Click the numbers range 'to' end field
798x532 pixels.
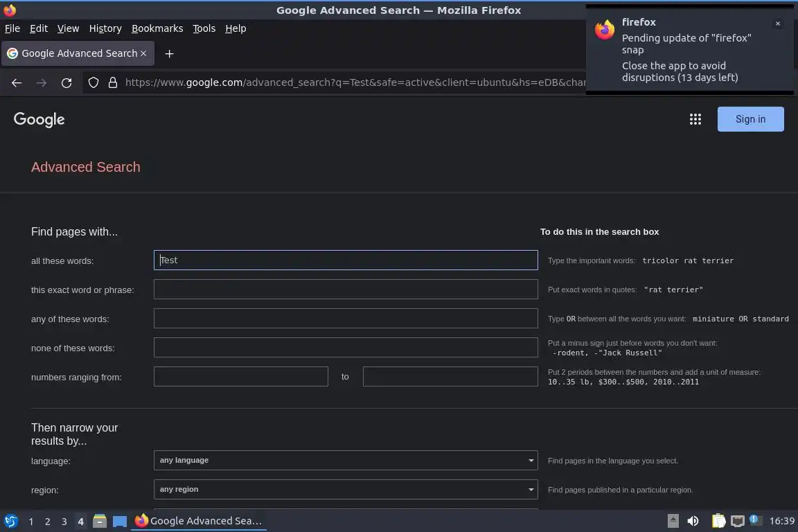450,377
